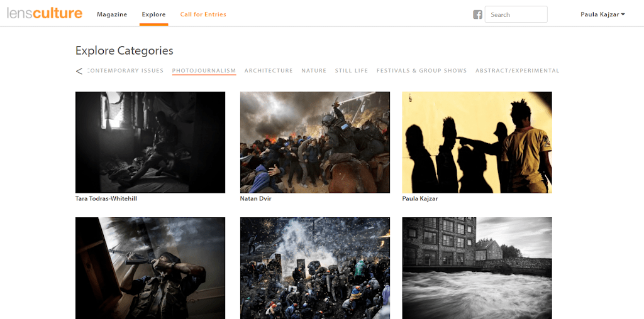Open Tara Todras-Whitehill's black and white photo
This screenshot has height=319, width=644.
(x=150, y=142)
